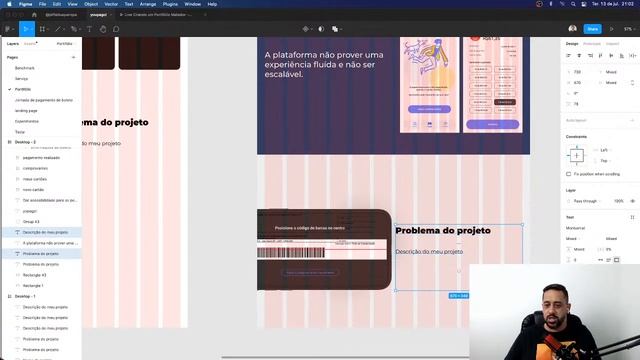Select the Line shape tool

click(58, 29)
